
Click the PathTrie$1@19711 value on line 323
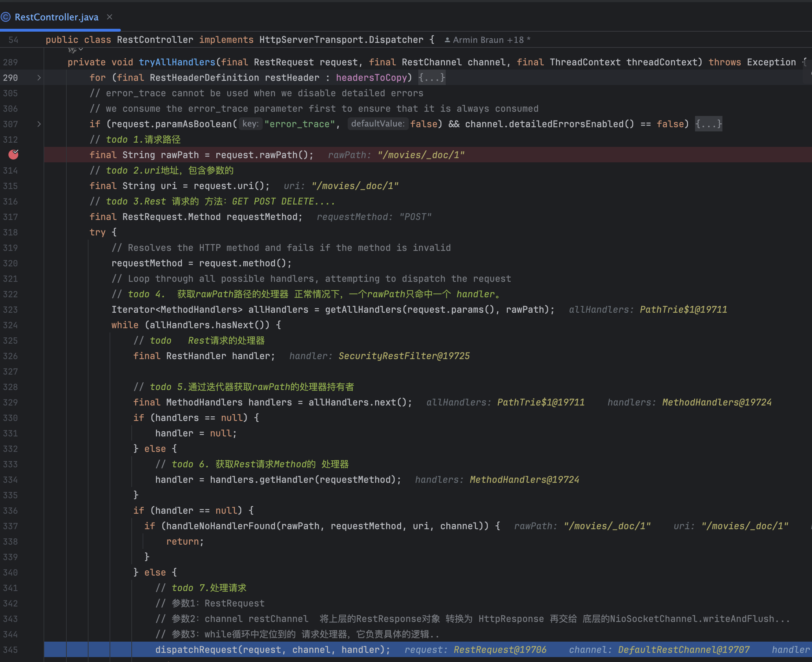(x=683, y=309)
